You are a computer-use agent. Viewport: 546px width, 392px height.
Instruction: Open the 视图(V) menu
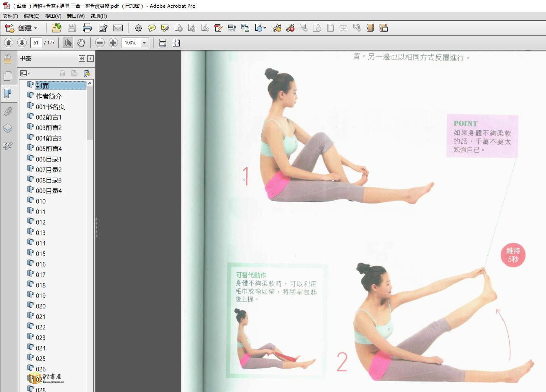click(x=53, y=16)
